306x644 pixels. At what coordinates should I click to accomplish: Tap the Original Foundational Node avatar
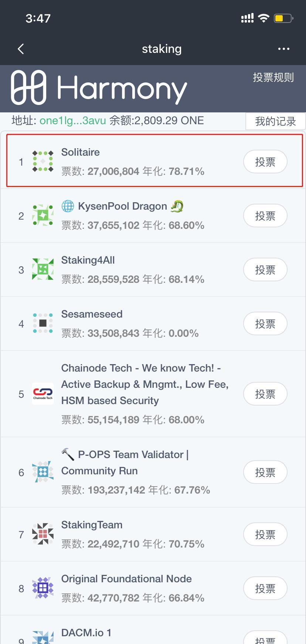click(43, 588)
